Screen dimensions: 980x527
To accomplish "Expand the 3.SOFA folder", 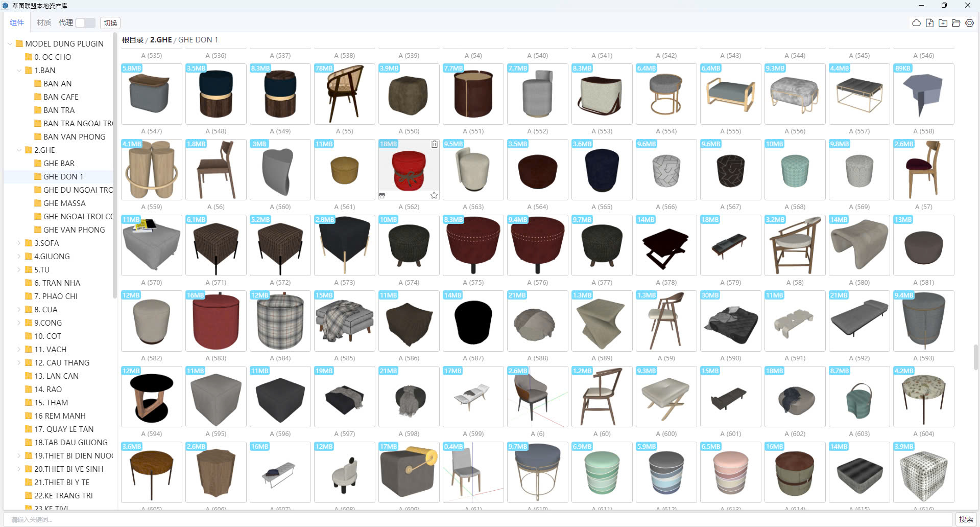I will pyautogui.click(x=19, y=243).
